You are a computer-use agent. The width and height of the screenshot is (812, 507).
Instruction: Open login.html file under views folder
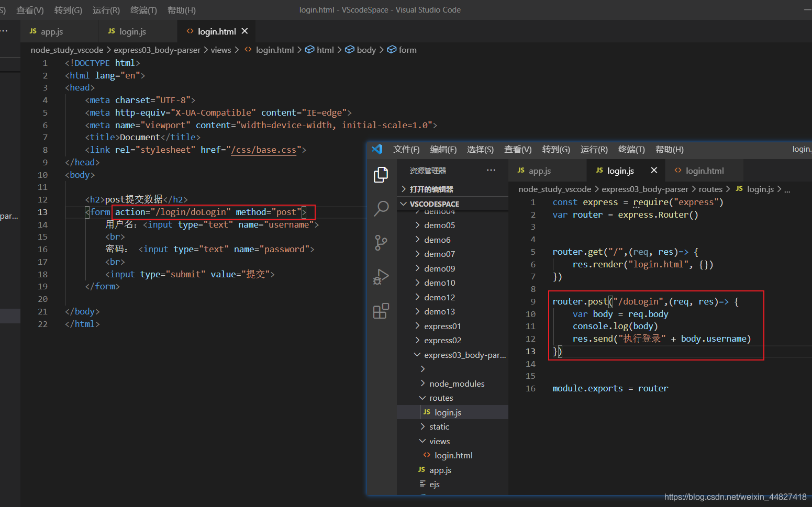[x=452, y=455]
